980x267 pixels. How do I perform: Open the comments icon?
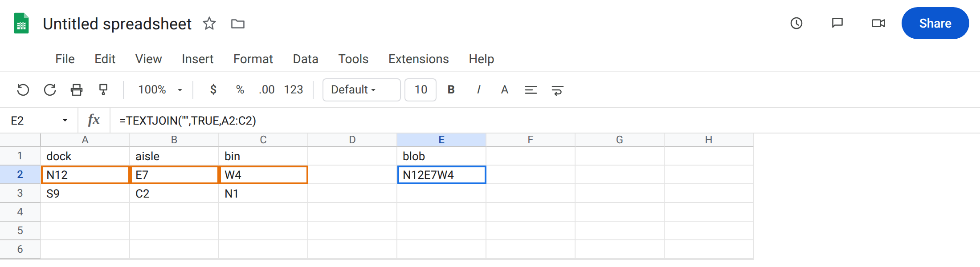coord(837,23)
